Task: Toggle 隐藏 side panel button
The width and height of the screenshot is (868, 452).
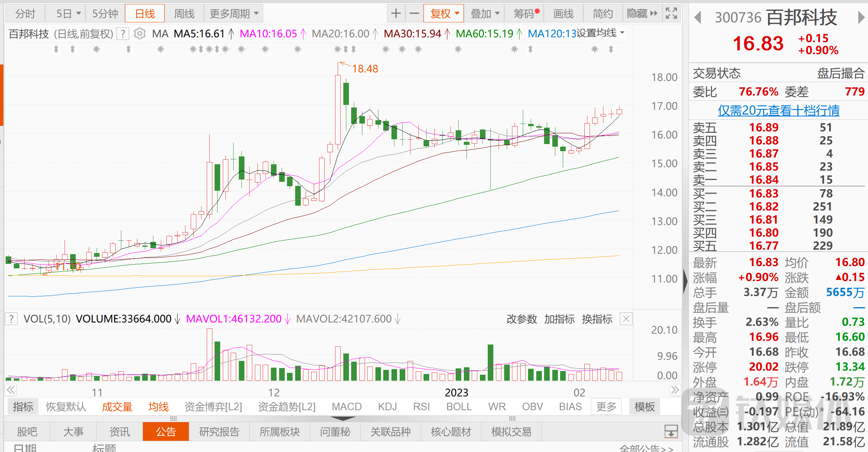Action: [642, 14]
